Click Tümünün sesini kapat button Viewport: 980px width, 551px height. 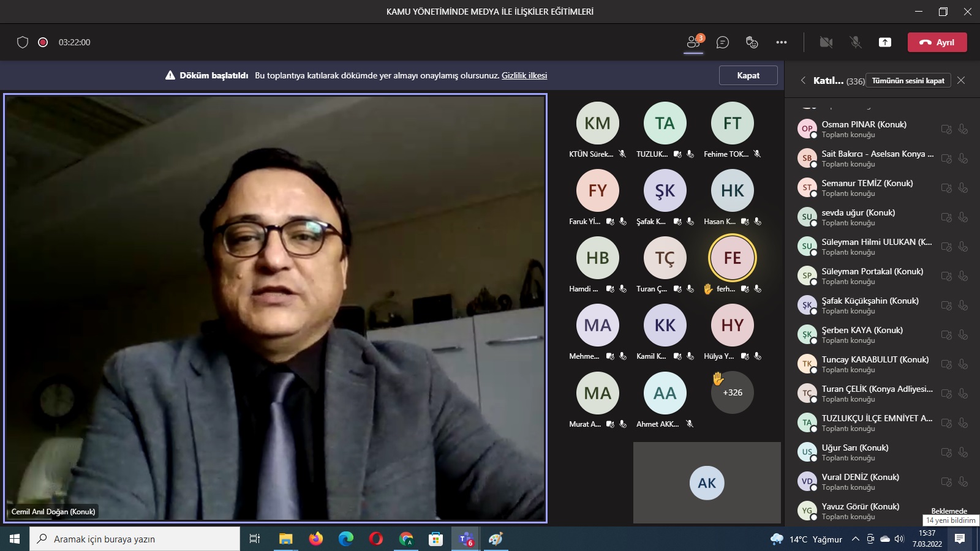click(908, 80)
